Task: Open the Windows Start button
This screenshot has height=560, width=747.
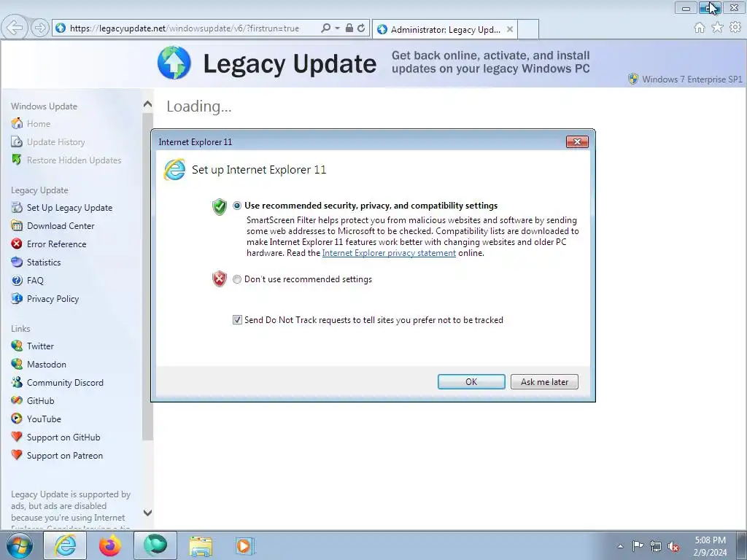Action: coord(20,545)
